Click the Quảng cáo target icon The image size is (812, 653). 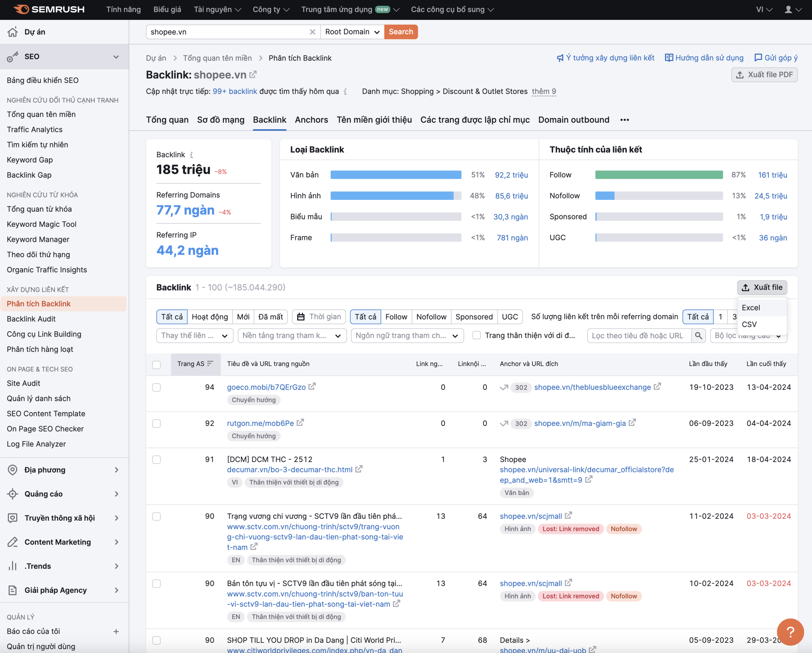pyautogui.click(x=12, y=494)
